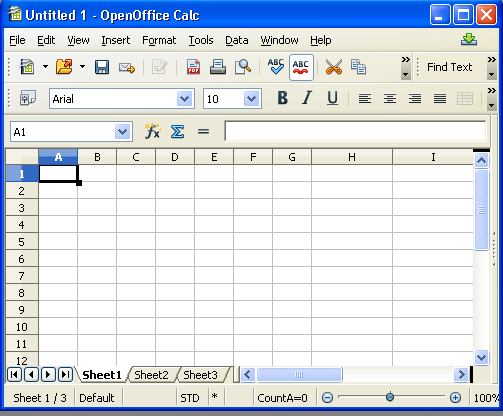Image resolution: width=503 pixels, height=416 pixels.
Task: Open Page Preview magnifier icon
Action: pos(243,67)
